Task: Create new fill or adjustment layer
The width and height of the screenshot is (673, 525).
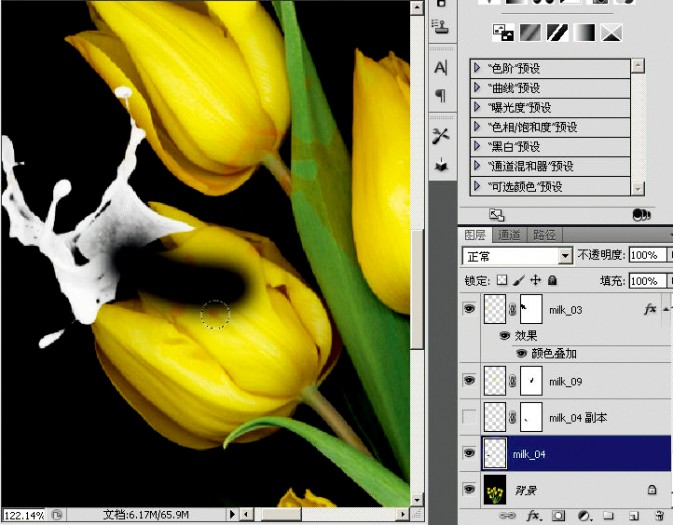Action: 584,516
